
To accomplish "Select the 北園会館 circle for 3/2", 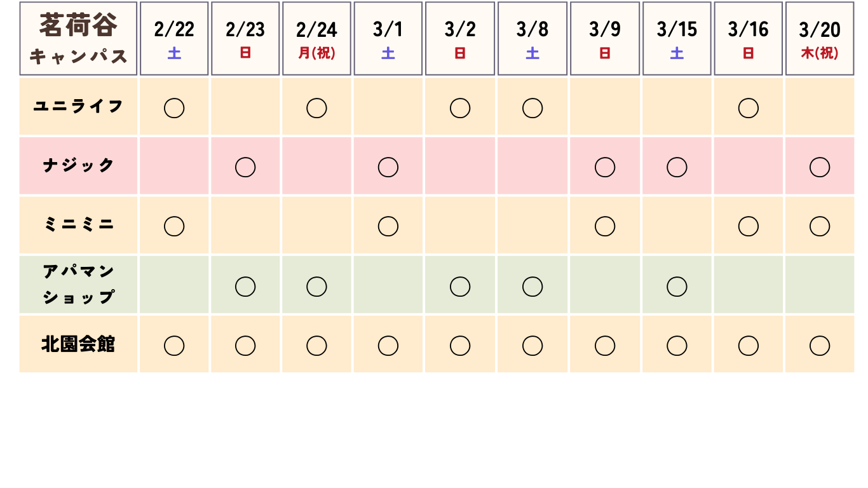I will click(460, 346).
